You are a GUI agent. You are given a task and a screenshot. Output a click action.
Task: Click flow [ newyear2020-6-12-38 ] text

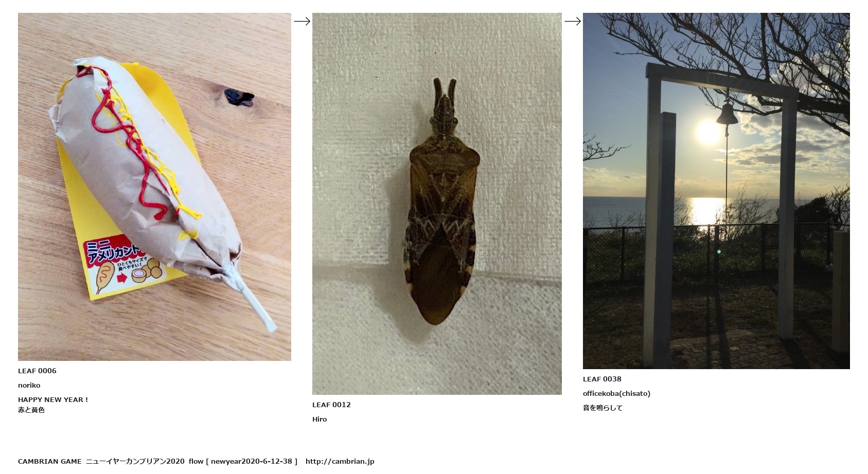[243, 461]
